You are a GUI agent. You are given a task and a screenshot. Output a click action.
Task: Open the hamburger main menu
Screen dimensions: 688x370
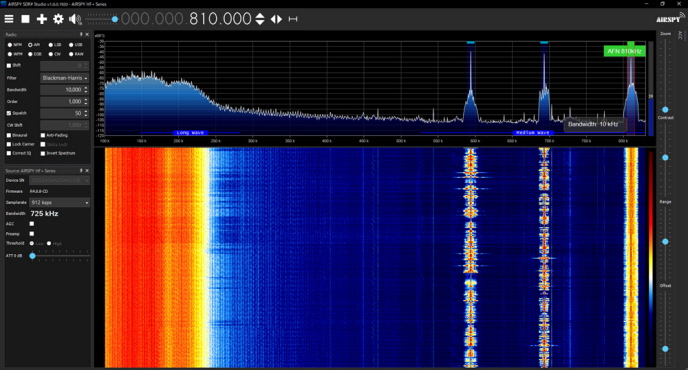(x=9, y=19)
